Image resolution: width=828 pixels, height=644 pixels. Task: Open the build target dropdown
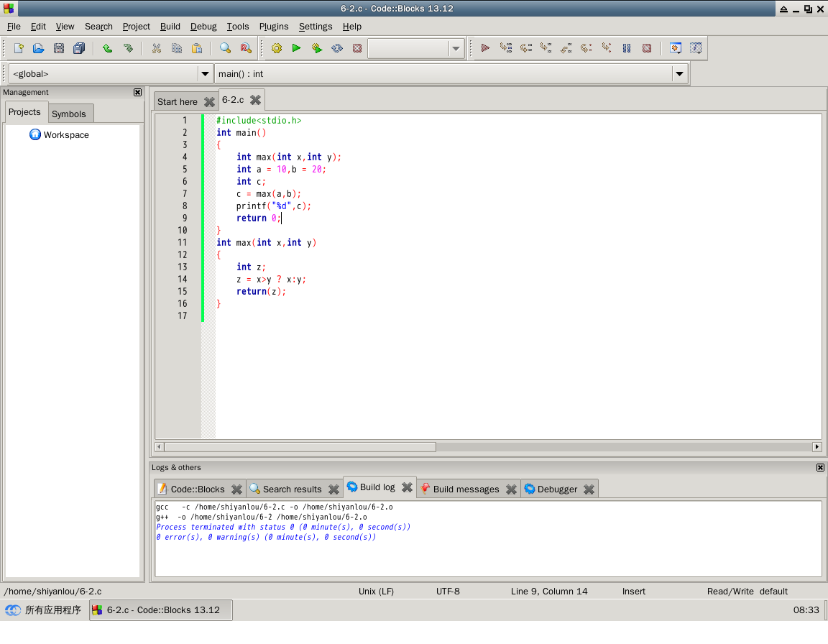pos(456,49)
